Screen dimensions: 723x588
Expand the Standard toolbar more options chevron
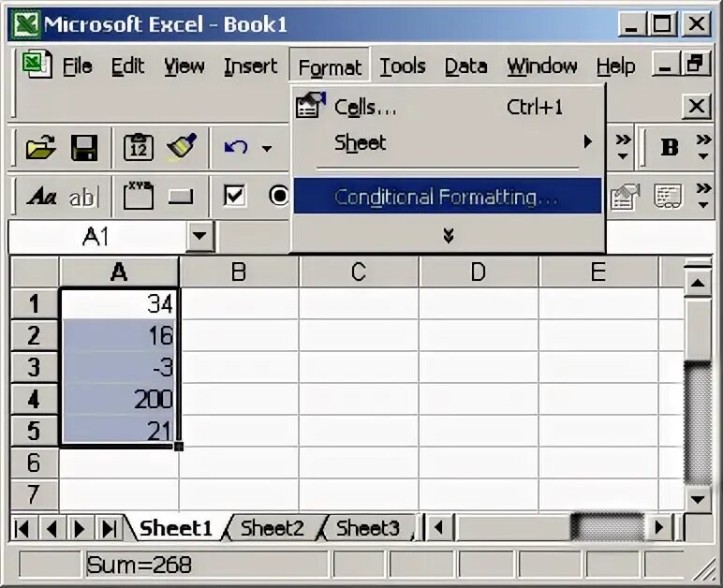[x=623, y=147]
